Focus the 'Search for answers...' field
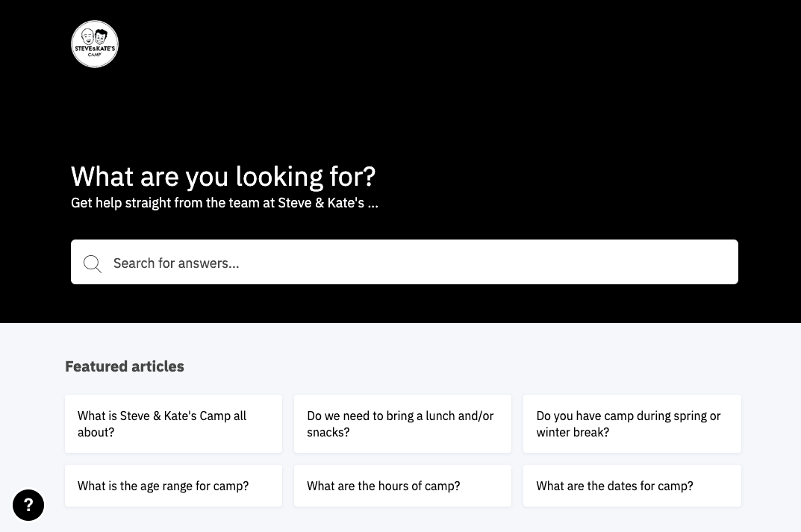 (x=418, y=263)
